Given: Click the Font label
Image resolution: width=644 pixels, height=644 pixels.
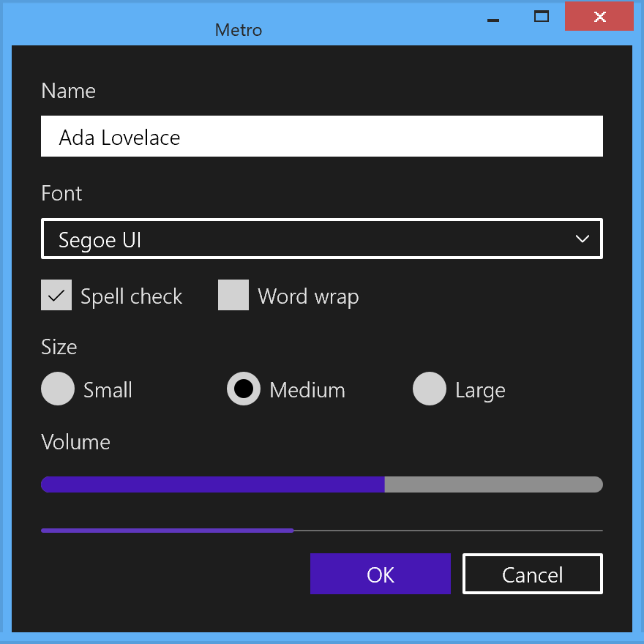Looking at the screenshot, I should pyautogui.click(x=61, y=193).
